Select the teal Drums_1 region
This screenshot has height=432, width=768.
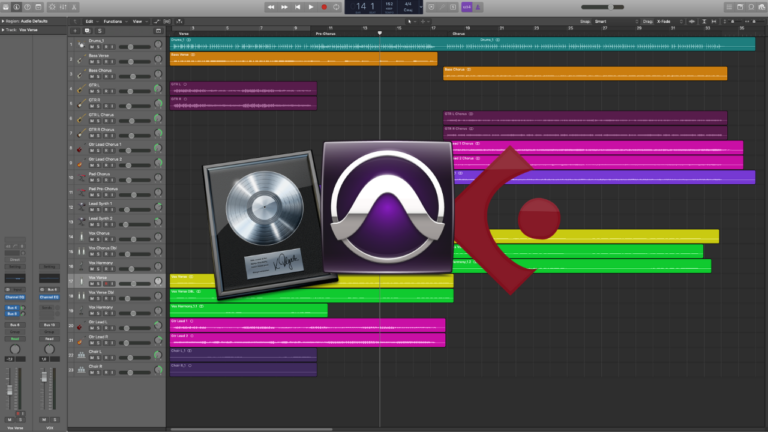(462, 44)
